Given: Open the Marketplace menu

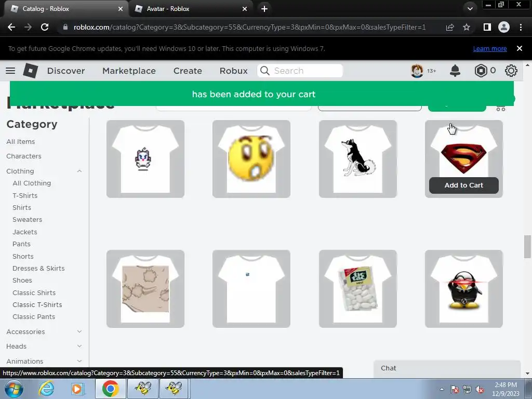Looking at the screenshot, I should tap(129, 71).
